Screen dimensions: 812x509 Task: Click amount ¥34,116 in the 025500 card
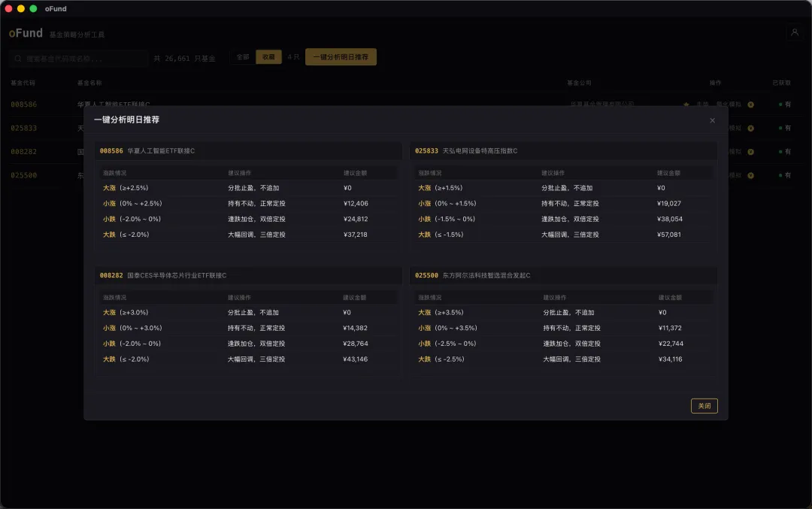670,359
